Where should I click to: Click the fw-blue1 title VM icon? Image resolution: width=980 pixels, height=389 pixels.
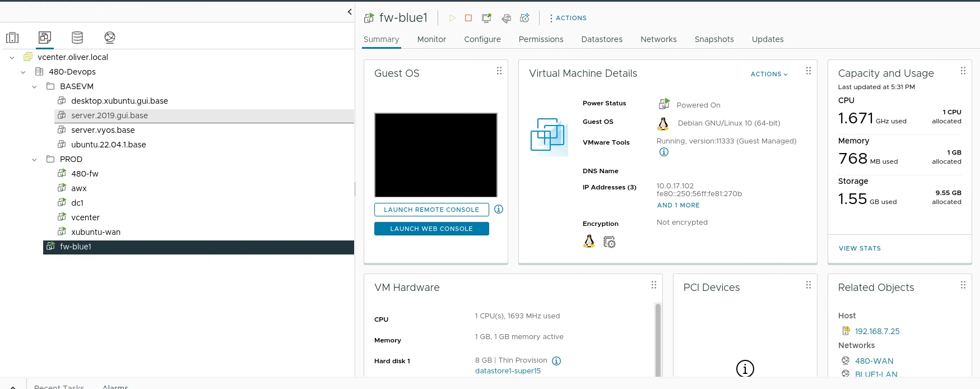(369, 18)
